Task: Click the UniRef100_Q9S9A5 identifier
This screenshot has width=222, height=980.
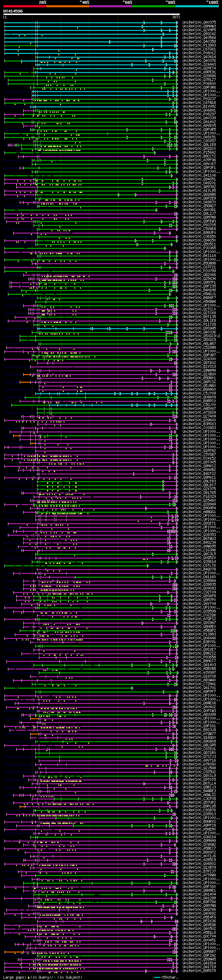Action: point(199,328)
